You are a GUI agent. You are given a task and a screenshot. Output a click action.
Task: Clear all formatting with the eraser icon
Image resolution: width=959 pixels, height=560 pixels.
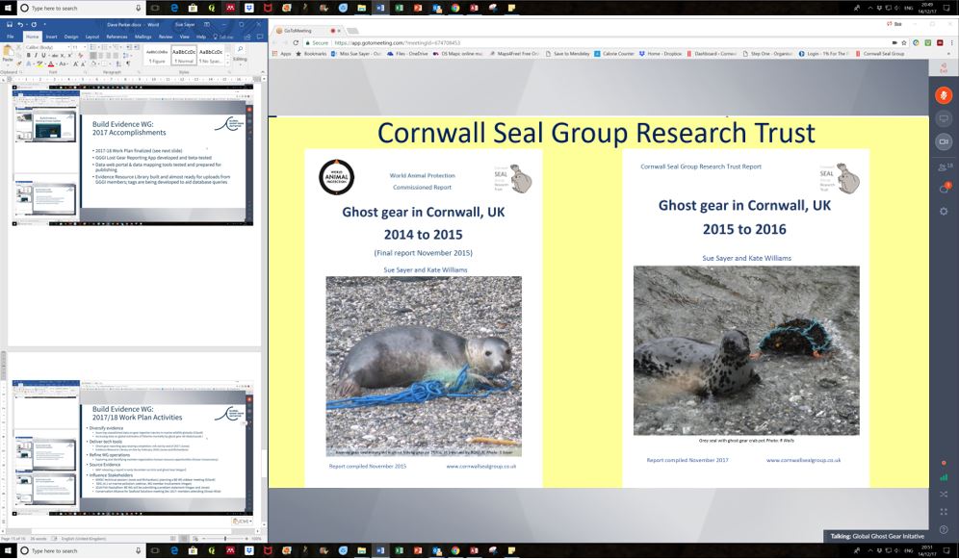click(80, 55)
